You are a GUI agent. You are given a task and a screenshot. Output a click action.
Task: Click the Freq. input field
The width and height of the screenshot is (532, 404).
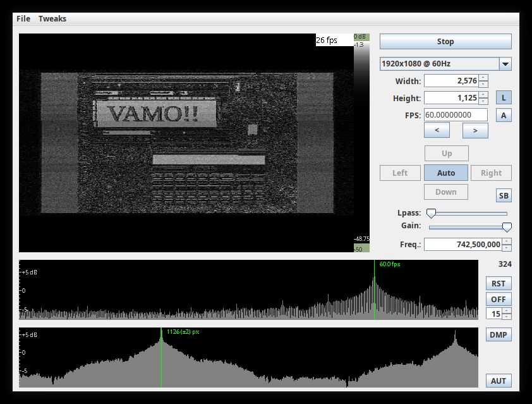[x=462, y=245]
